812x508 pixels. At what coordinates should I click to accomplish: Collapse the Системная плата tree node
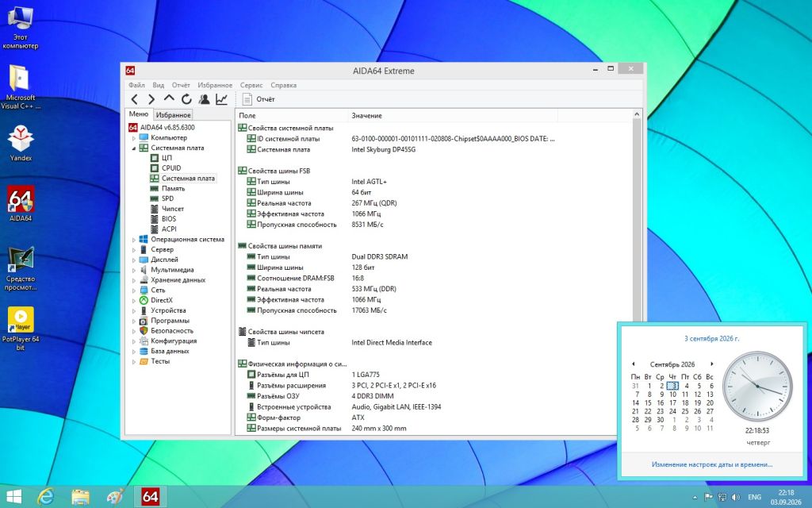(x=133, y=148)
